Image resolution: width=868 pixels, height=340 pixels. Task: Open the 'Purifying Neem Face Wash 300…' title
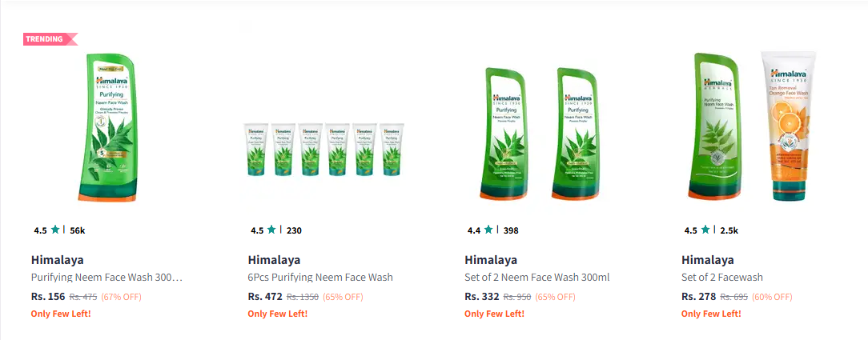[x=106, y=277]
